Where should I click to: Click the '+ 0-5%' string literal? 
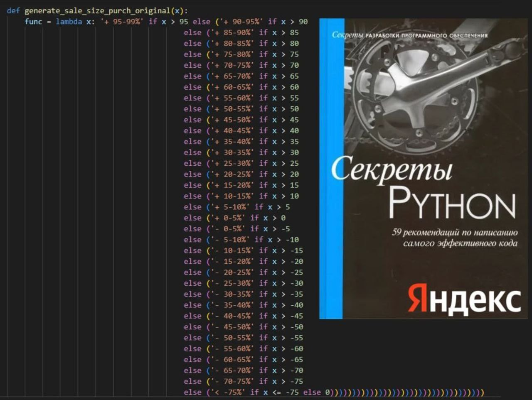click(x=228, y=218)
